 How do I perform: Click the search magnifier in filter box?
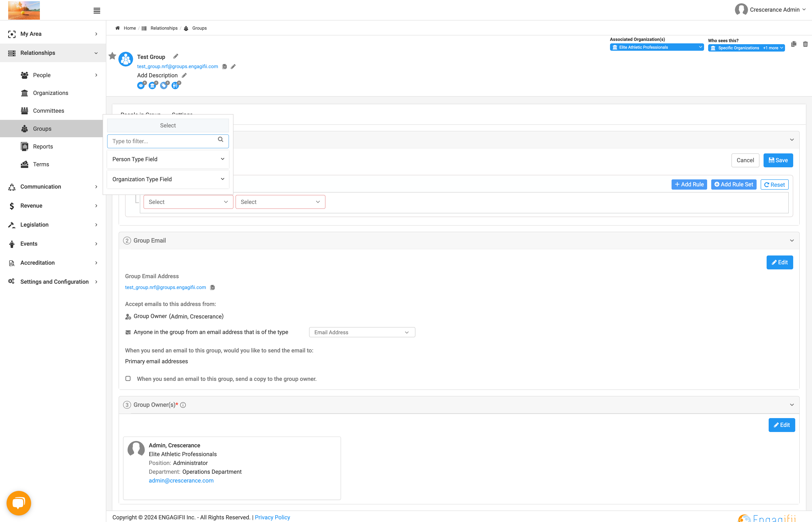[221, 139]
